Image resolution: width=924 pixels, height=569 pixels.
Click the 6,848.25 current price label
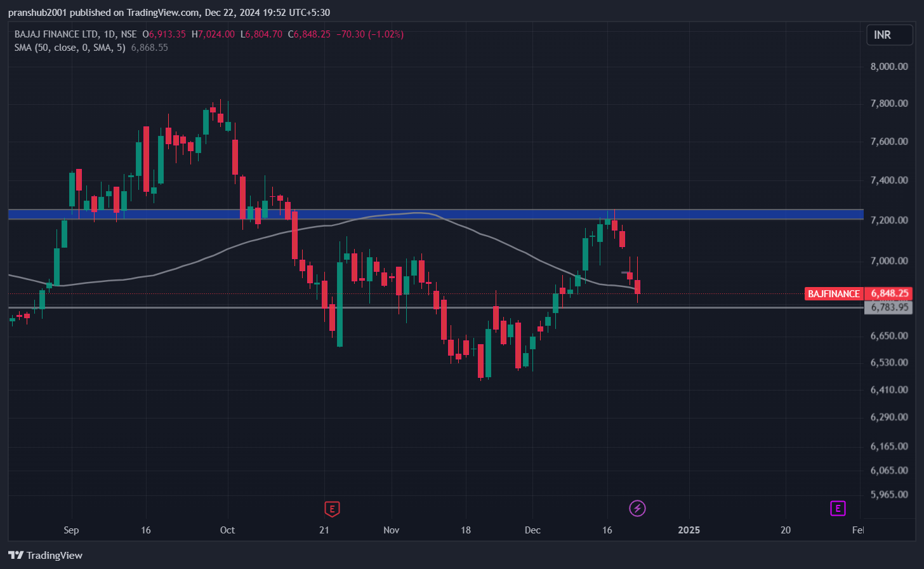888,293
